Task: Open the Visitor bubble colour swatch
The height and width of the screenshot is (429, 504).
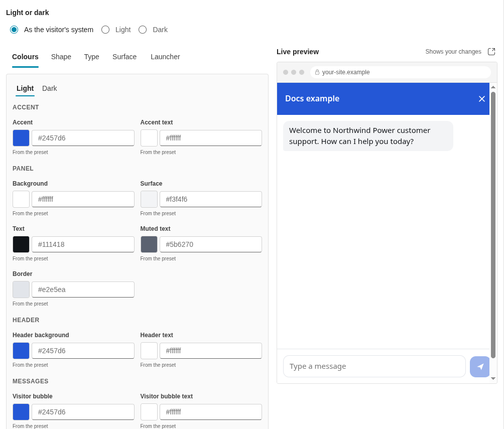Action: (x=21, y=412)
